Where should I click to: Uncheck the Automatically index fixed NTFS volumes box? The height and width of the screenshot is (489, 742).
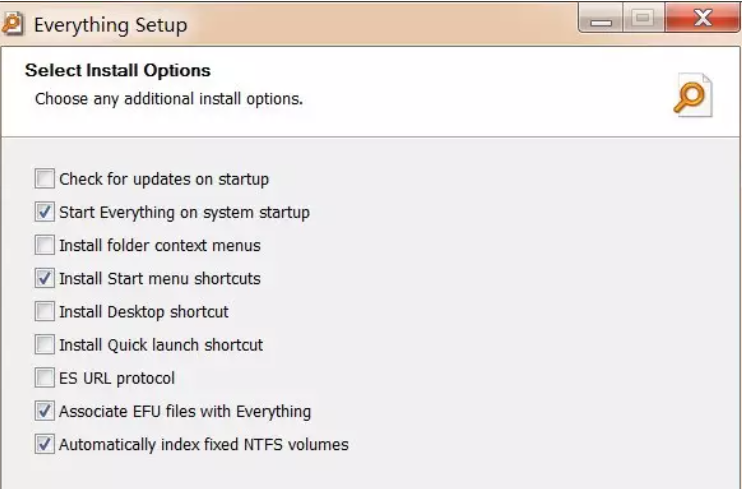coord(44,444)
